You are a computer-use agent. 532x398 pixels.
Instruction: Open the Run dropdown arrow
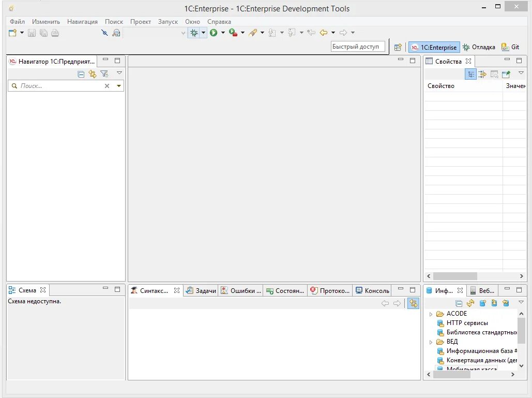(x=223, y=33)
